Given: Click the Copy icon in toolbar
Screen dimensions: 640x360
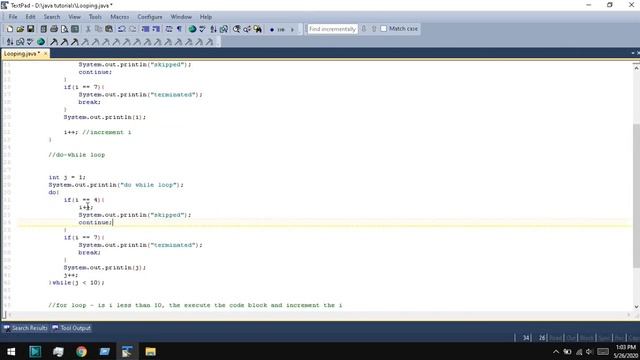Looking at the screenshot, I should [x=98, y=29].
